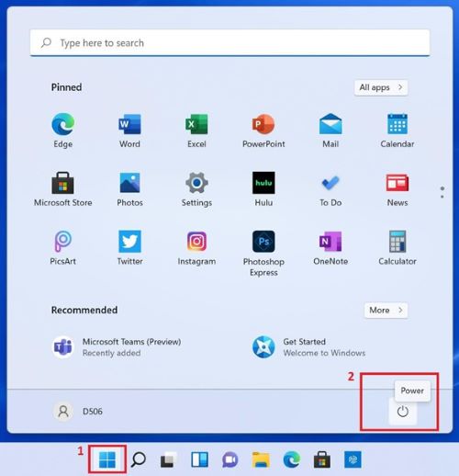Screen dimensions: 459x476
Task: Open Photoshop Express app
Action: point(263,254)
